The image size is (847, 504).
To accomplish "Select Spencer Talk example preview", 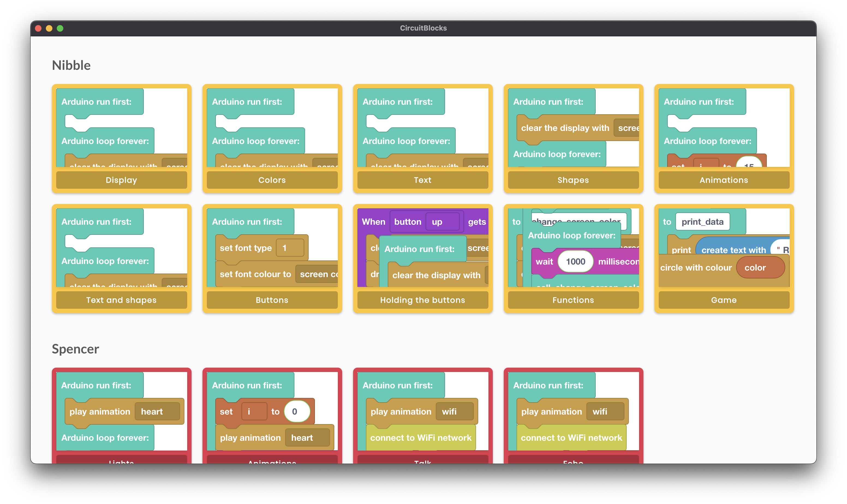I will [x=422, y=411].
